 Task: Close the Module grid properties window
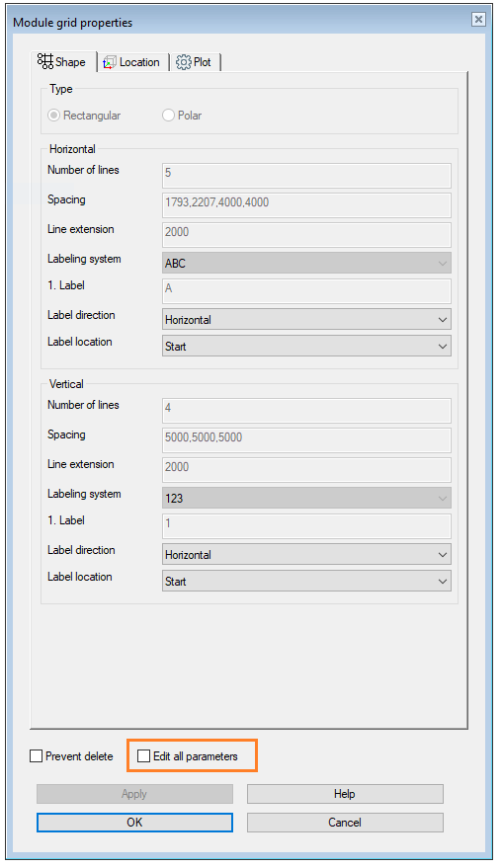(478, 20)
